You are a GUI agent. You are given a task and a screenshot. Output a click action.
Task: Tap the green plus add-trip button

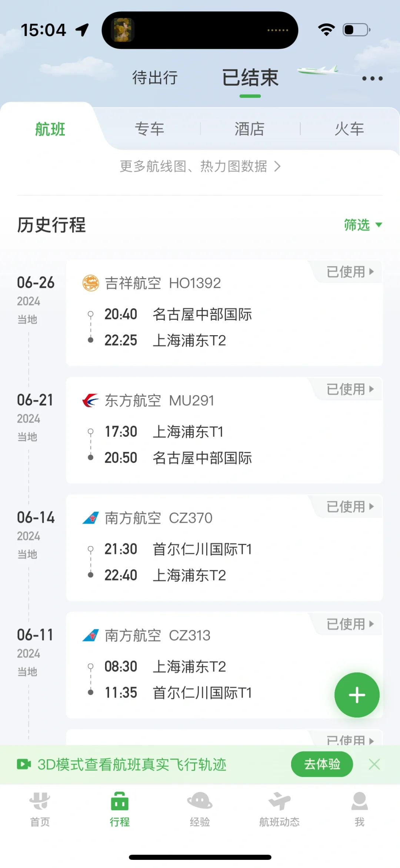coord(357,695)
